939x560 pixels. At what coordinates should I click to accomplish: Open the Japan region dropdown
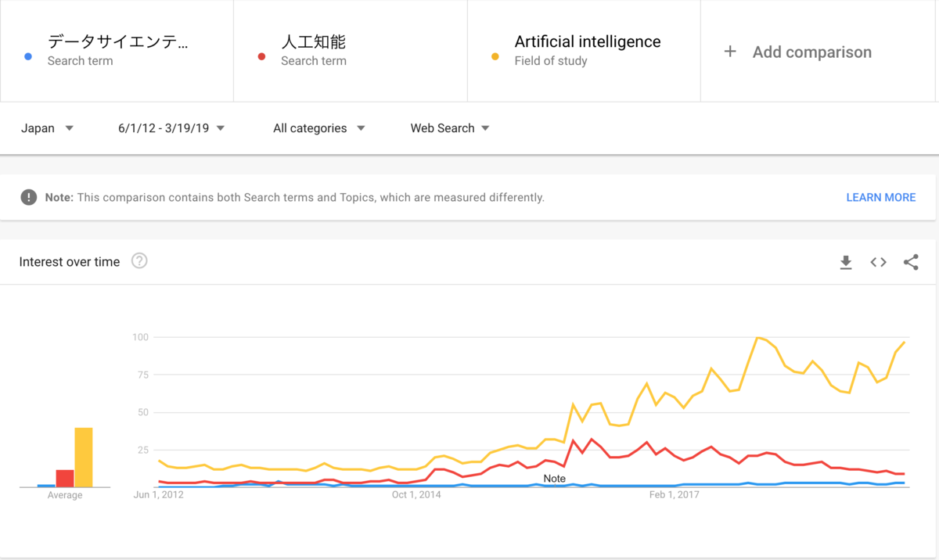pyautogui.click(x=47, y=128)
